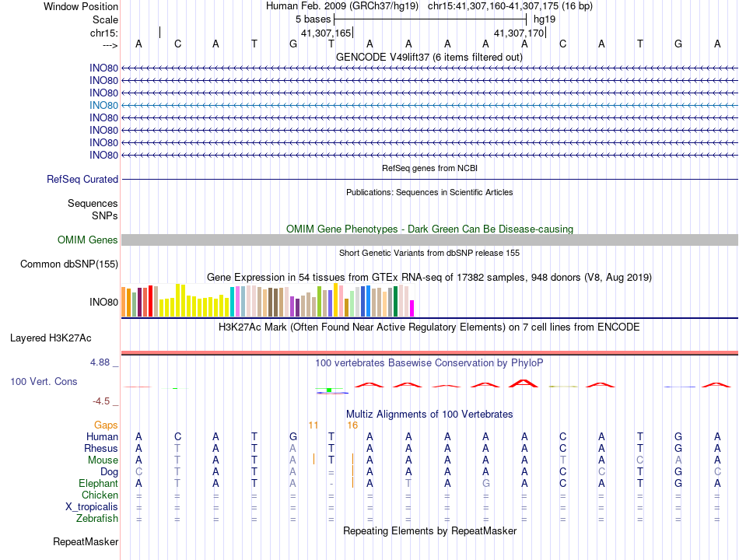Click the '--->' sequence direction arrow label
The image size is (739, 560).
point(110,45)
